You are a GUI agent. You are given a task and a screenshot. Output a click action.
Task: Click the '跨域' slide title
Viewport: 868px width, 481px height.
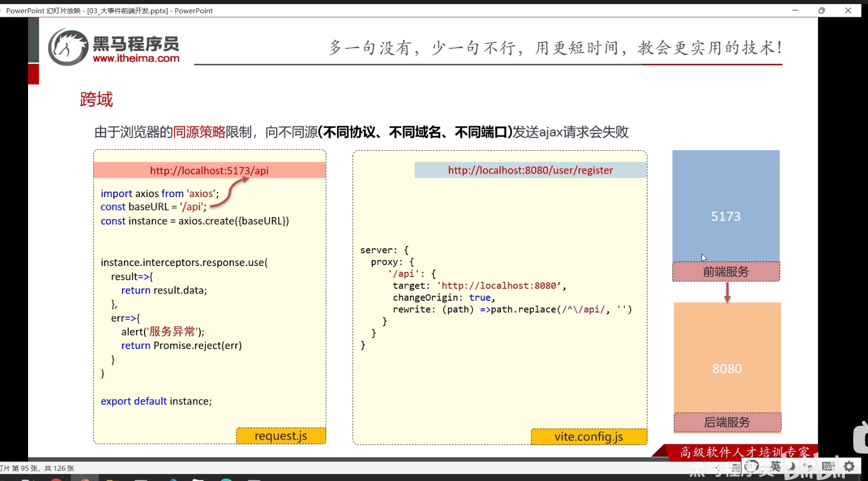97,99
